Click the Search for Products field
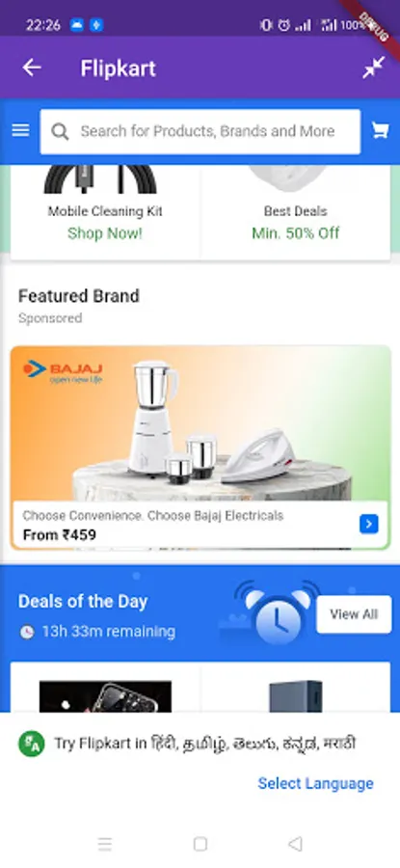 pyautogui.click(x=200, y=131)
